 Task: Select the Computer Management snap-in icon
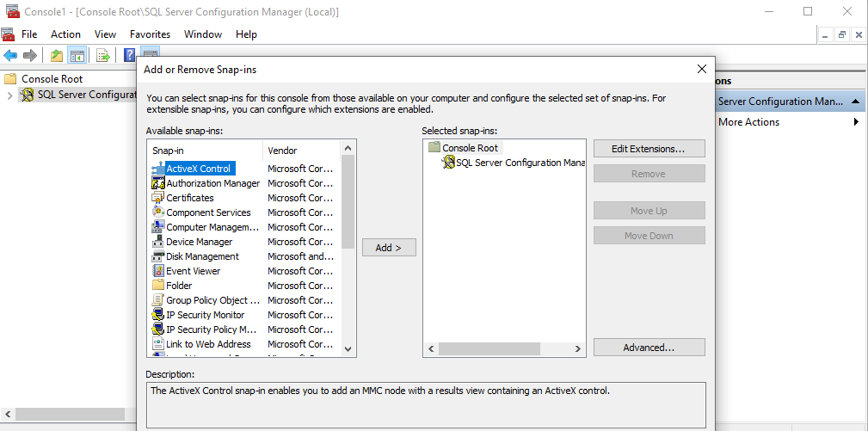(x=157, y=227)
